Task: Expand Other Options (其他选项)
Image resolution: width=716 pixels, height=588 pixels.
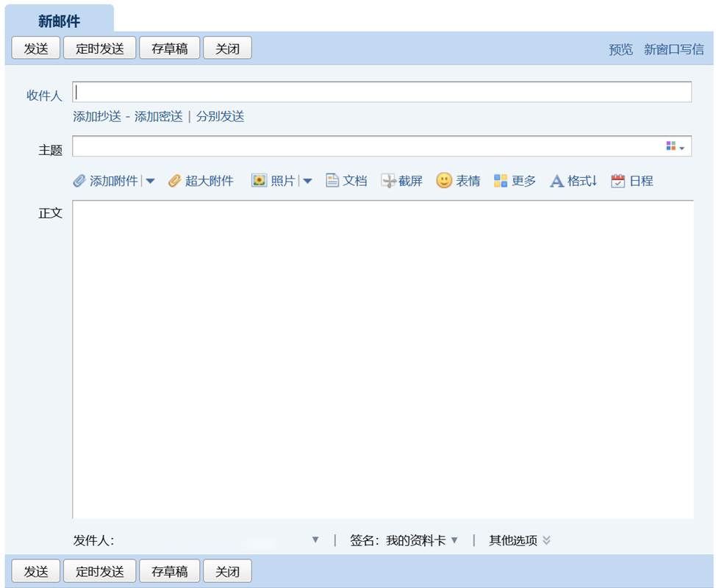Action: click(546, 540)
